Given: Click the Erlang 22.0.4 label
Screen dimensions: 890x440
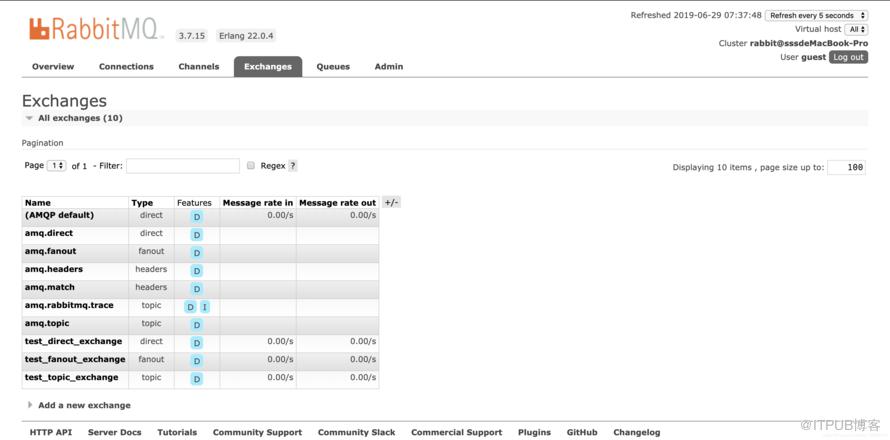Looking at the screenshot, I should coord(246,36).
